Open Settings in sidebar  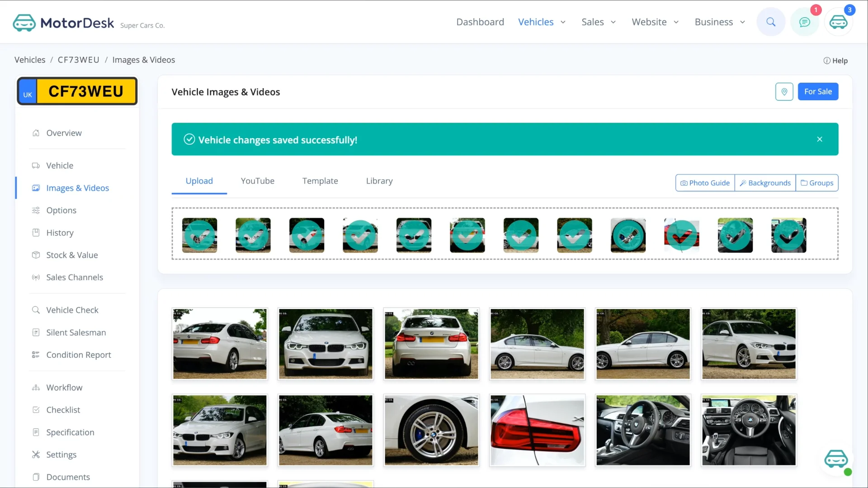click(x=61, y=455)
